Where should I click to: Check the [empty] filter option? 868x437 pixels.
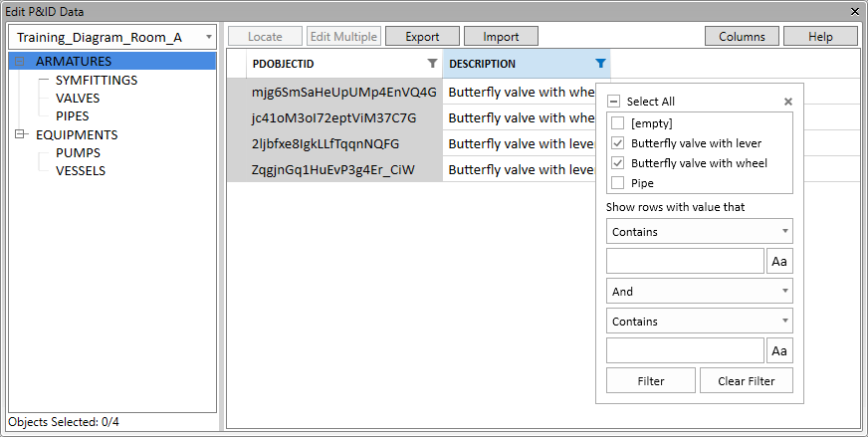[x=617, y=123]
